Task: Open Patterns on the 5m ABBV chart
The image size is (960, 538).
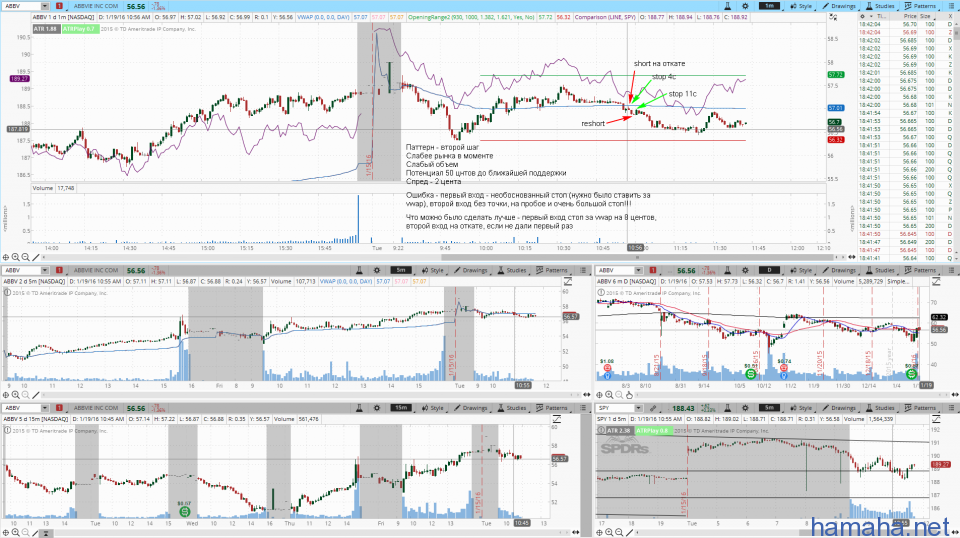Action: tap(552, 270)
